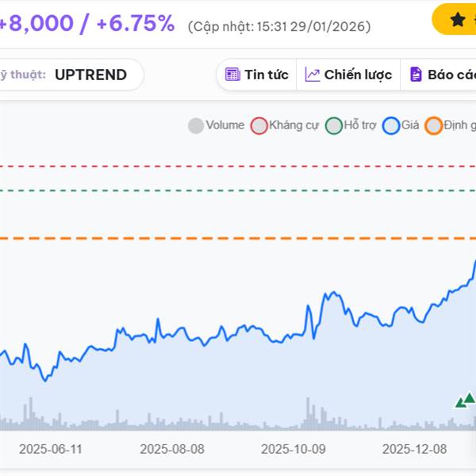Click the 2025-06-11 date axis label
This screenshot has height=476, width=476.
(x=51, y=449)
